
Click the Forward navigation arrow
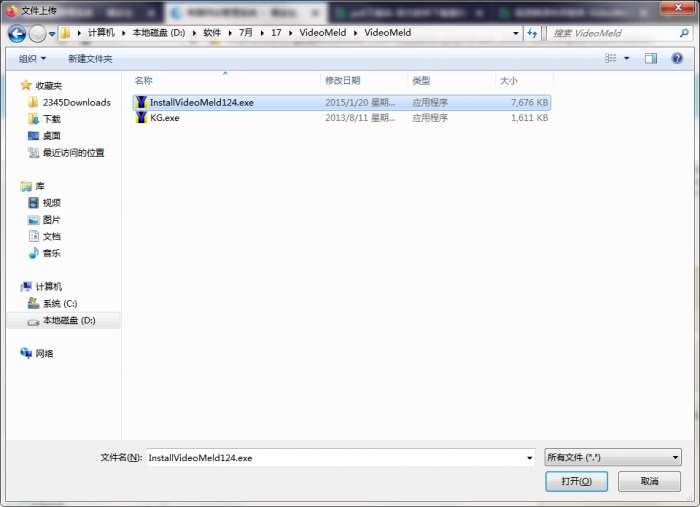(38, 33)
